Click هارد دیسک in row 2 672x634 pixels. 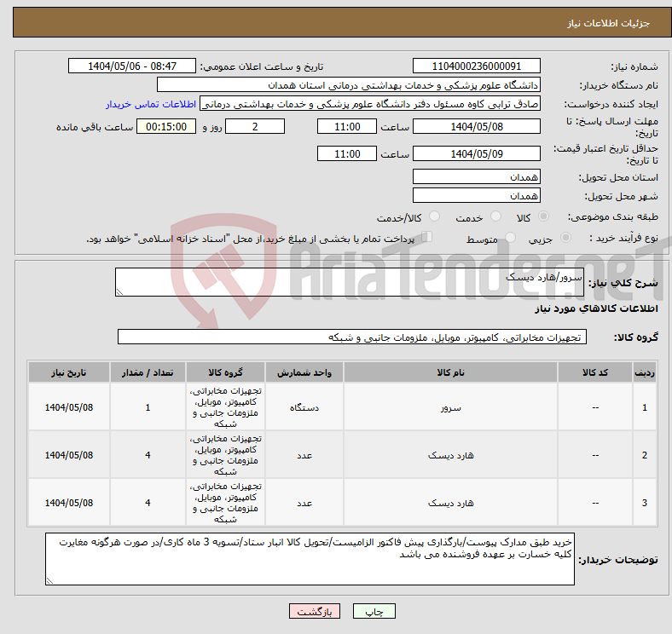click(x=450, y=455)
